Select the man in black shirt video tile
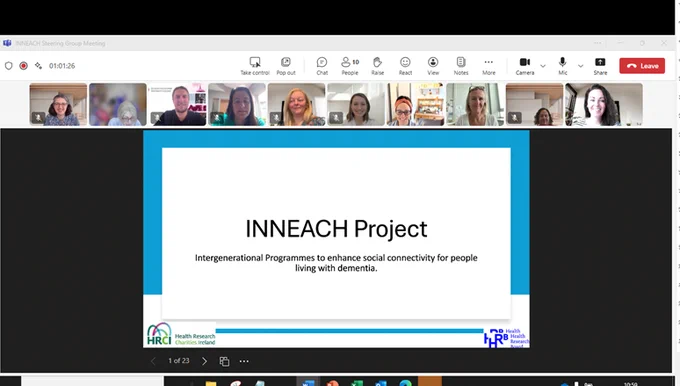 [177, 105]
